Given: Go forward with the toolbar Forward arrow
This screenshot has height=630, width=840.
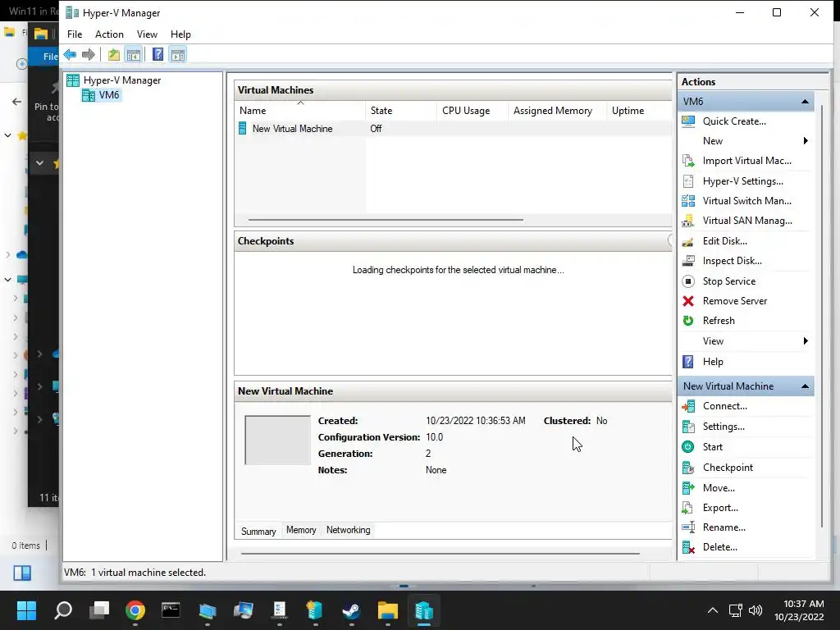Looking at the screenshot, I should coord(89,55).
